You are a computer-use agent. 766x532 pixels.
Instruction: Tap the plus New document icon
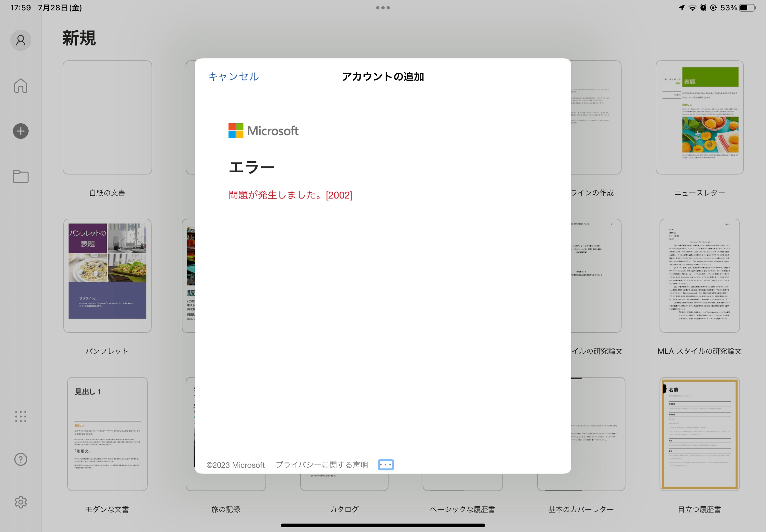21,131
